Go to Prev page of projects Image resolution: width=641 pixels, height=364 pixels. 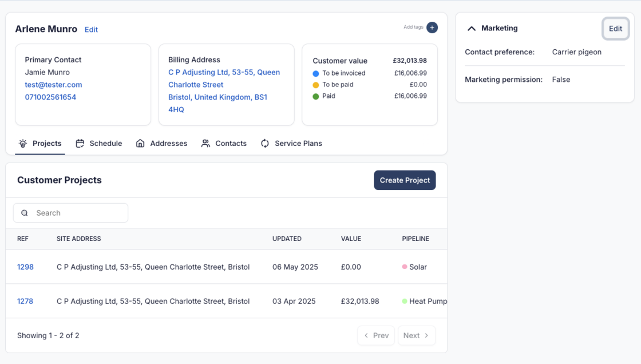coord(376,335)
